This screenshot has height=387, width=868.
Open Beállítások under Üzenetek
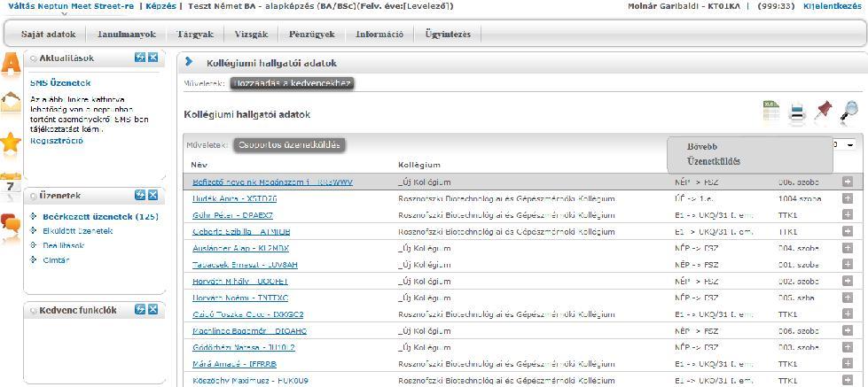(x=63, y=245)
